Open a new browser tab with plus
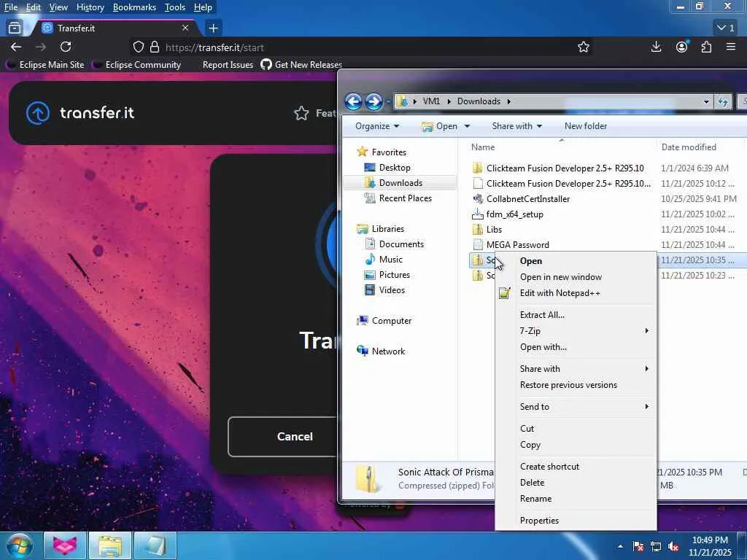The image size is (747, 560). [x=213, y=28]
